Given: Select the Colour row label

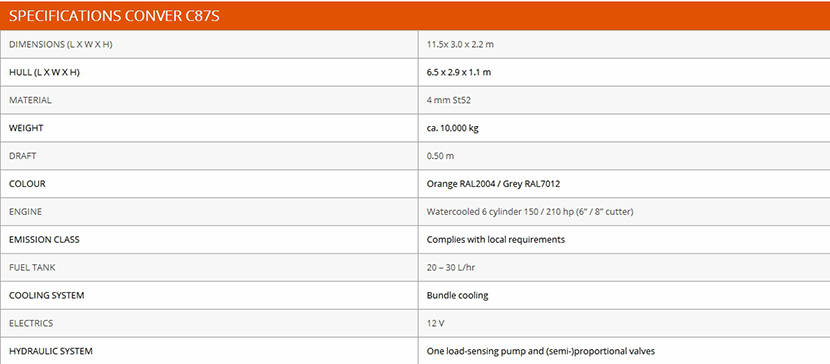Looking at the screenshot, I should click(x=27, y=184).
